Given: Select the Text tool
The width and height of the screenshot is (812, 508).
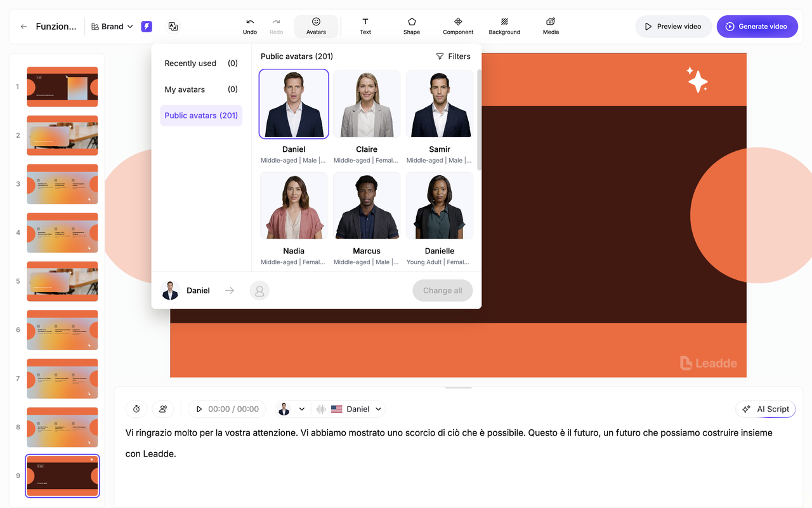Looking at the screenshot, I should pyautogui.click(x=365, y=26).
